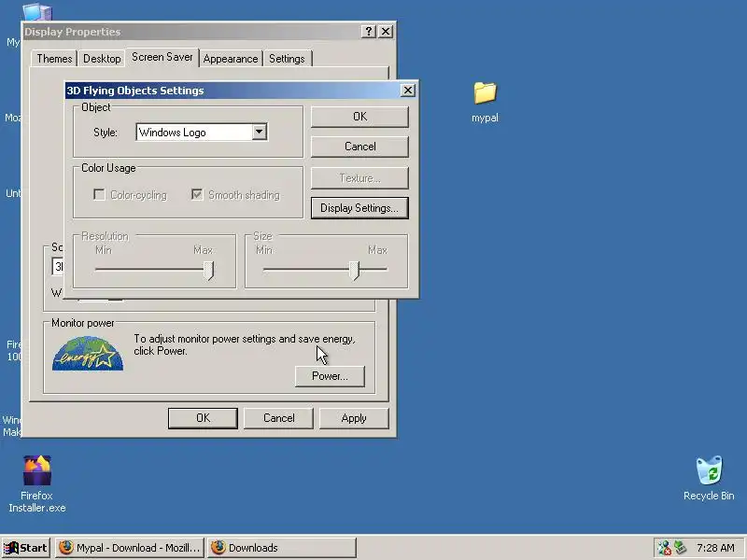Image resolution: width=747 pixels, height=560 pixels.
Task: Cancel the 3D Flying Objects Settings dialog
Action: tap(359, 147)
